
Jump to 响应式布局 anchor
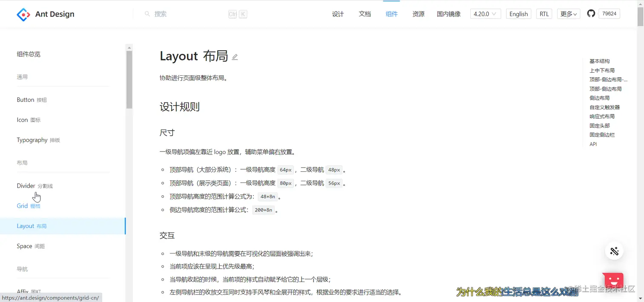tap(602, 117)
